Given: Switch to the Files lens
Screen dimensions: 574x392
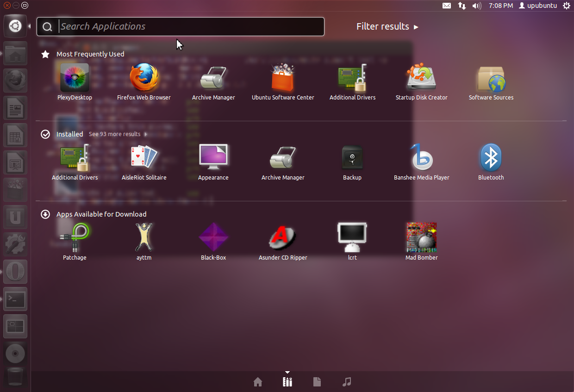Looking at the screenshot, I should [317, 382].
